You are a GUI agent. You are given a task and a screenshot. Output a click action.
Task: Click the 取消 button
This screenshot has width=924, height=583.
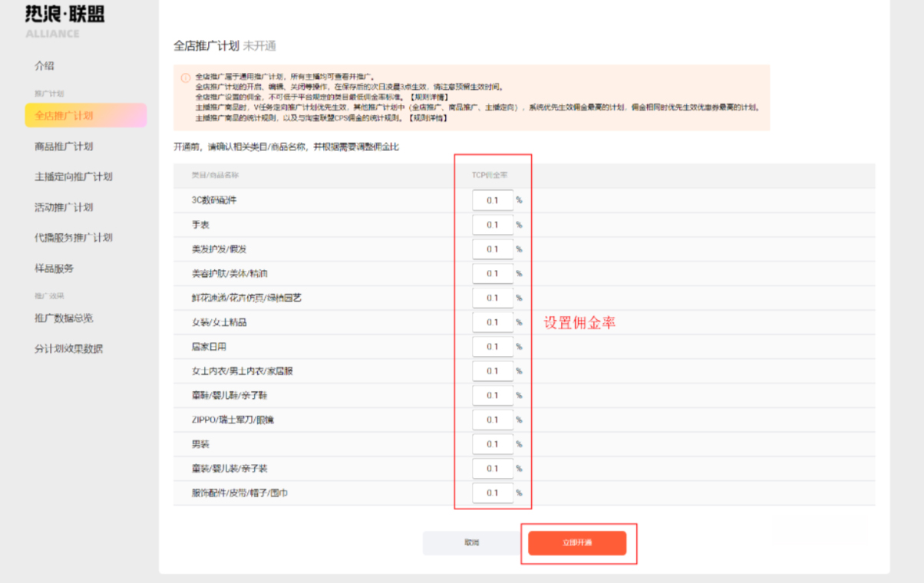pos(470,542)
